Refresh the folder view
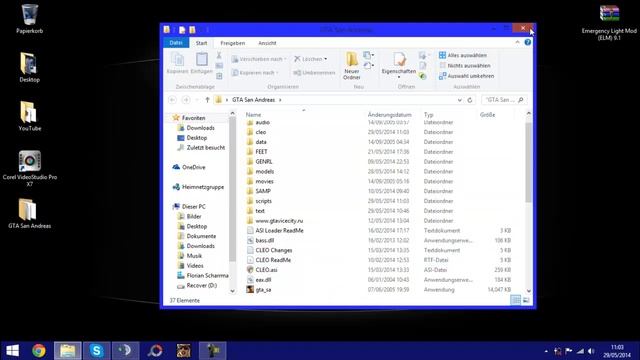The width and height of the screenshot is (640, 360). click(470, 100)
